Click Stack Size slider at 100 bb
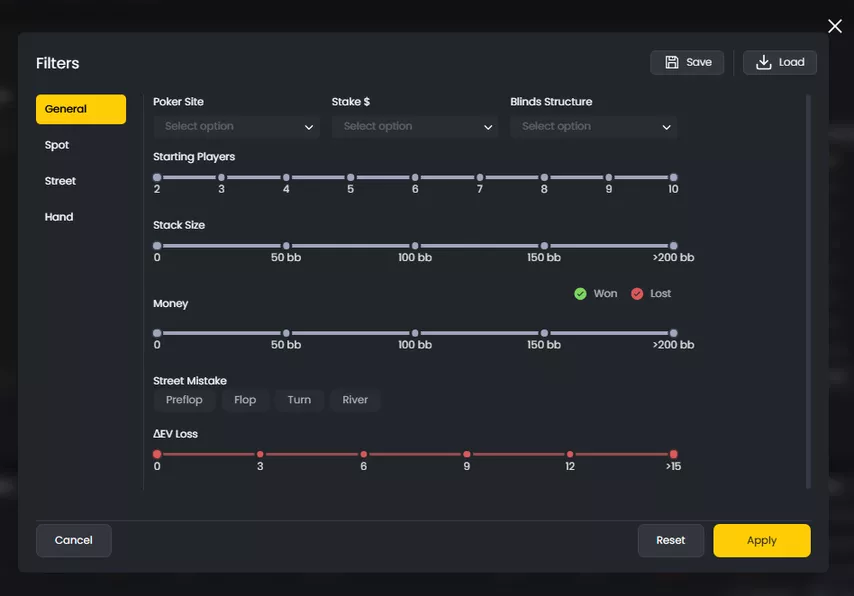Viewport: 854px width, 596px height. [x=415, y=246]
